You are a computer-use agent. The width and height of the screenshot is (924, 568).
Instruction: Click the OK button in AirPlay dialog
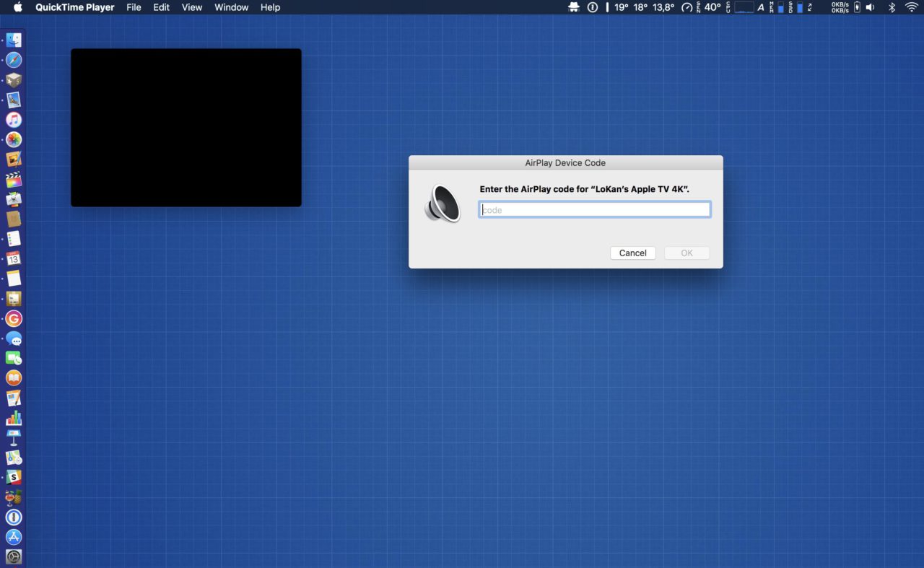click(x=687, y=253)
